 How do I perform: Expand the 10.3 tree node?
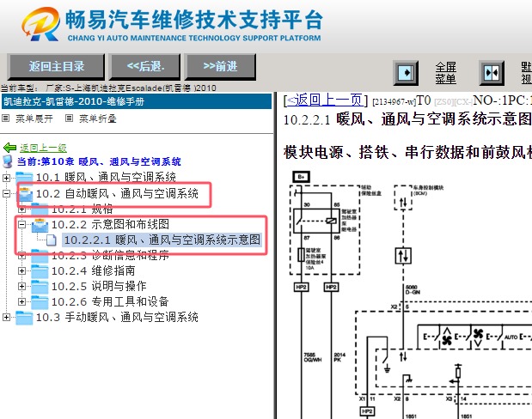(6, 318)
